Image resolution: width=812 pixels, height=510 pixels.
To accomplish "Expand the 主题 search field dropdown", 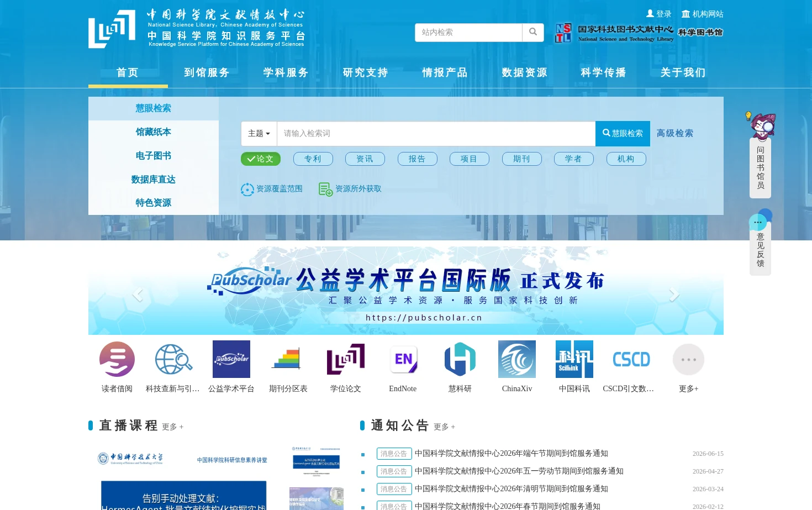I will pyautogui.click(x=259, y=134).
